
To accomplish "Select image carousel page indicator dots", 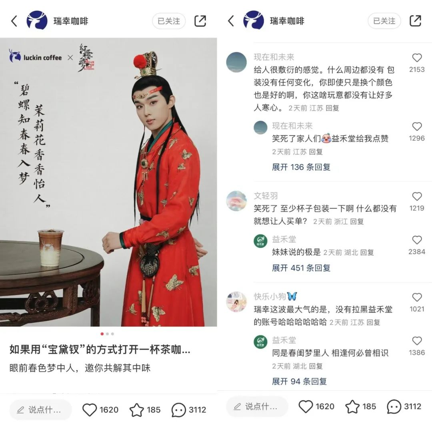I will point(107,334).
